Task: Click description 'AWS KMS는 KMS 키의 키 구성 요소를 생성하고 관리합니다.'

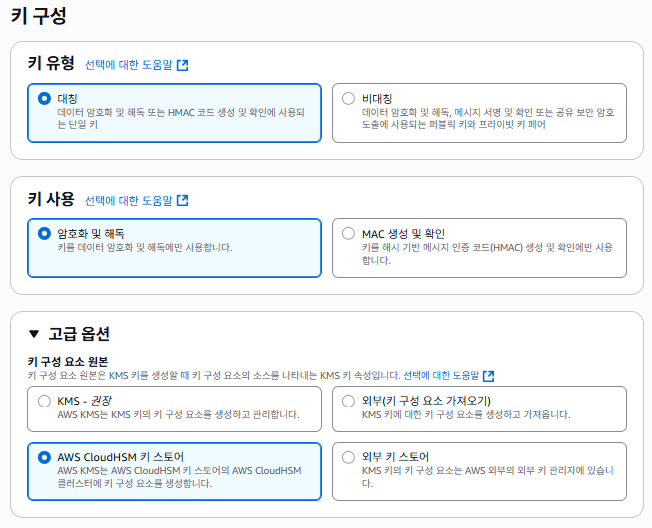Action: pos(178,415)
